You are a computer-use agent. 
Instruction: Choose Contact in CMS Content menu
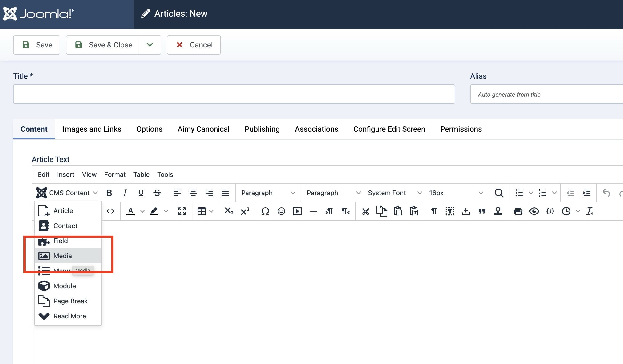click(68, 226)
